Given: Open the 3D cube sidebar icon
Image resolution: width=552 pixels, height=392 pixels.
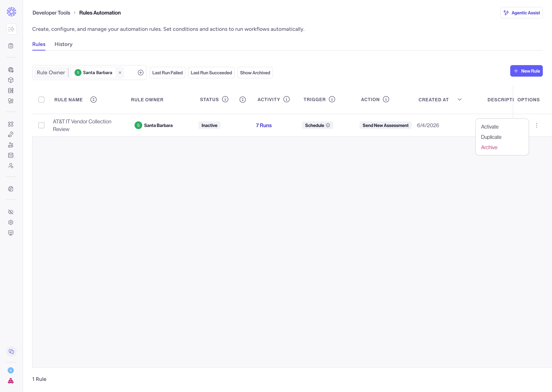Looking at the screenshot, I should [11, 80].
